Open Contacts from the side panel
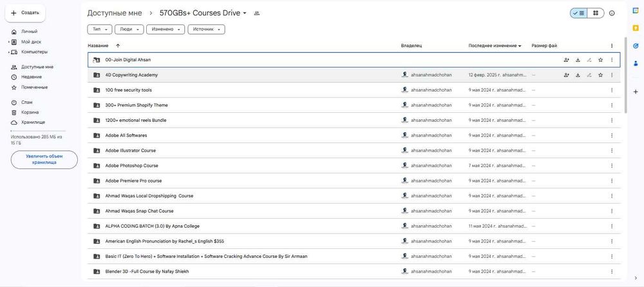644x287 pixels. 636,64
